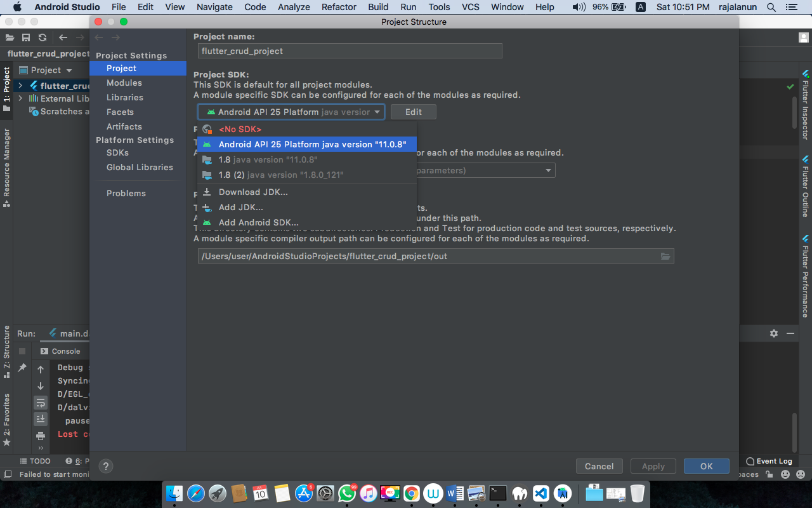Open the Event Log tool window
This screenshot has width=812, height=508.
(769, 461)
